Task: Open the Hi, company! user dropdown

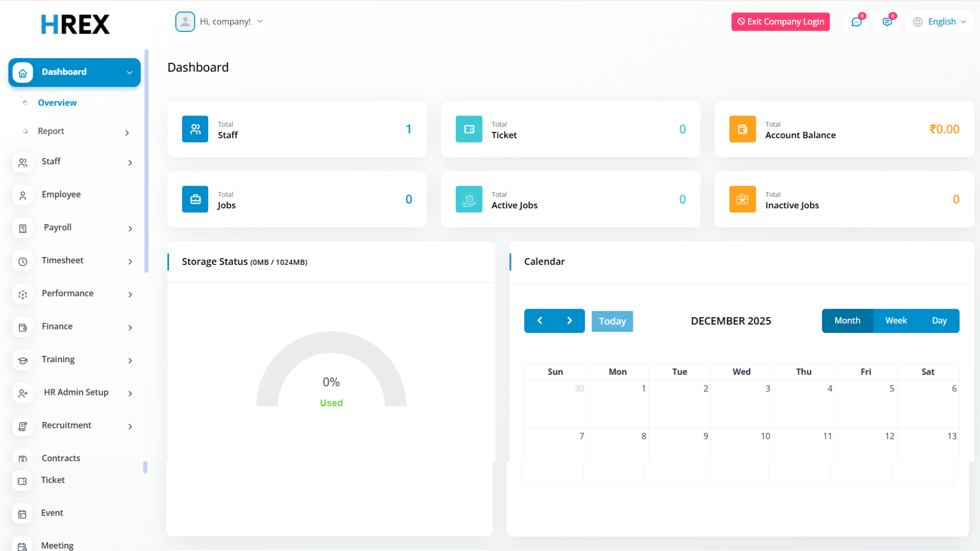Action: [x=220, y=21]
